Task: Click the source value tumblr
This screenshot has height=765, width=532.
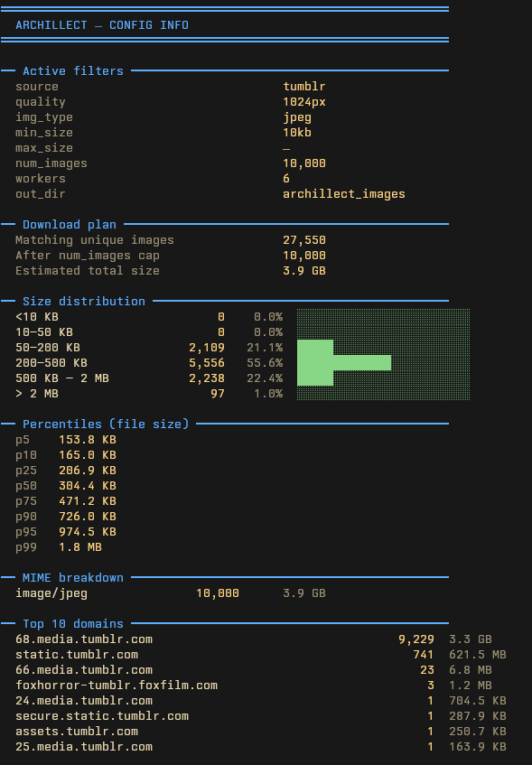Action: (x=304, y=87)
